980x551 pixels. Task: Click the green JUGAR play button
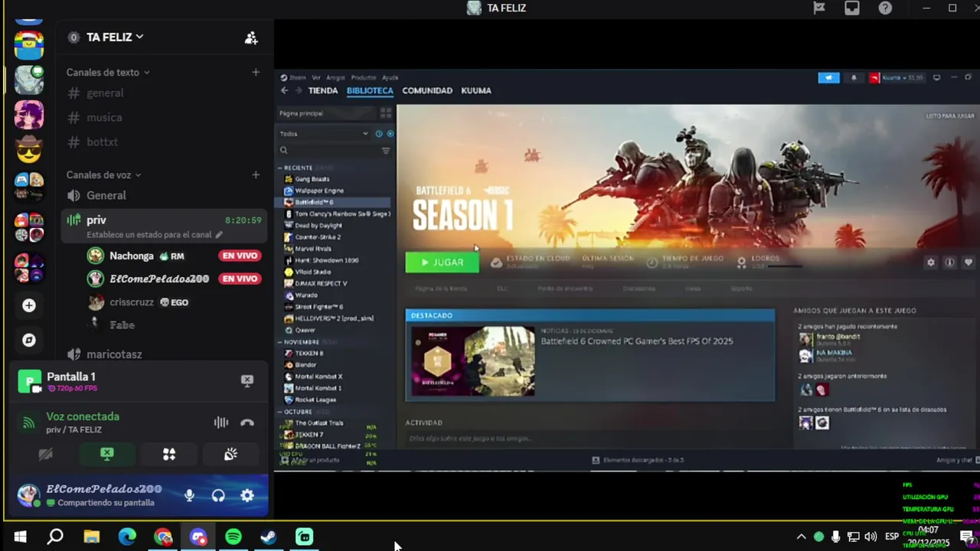(x=442, y=262)
